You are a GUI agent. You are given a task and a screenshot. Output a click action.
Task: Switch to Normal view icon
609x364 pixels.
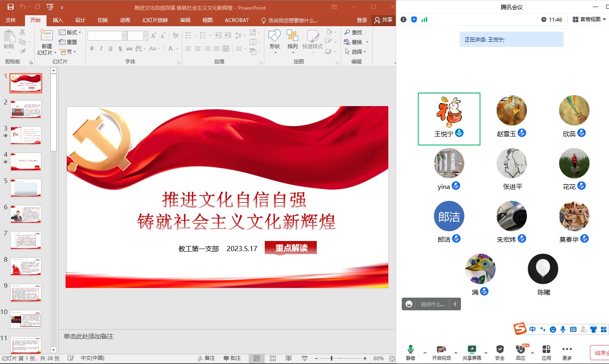click(257, 358)
